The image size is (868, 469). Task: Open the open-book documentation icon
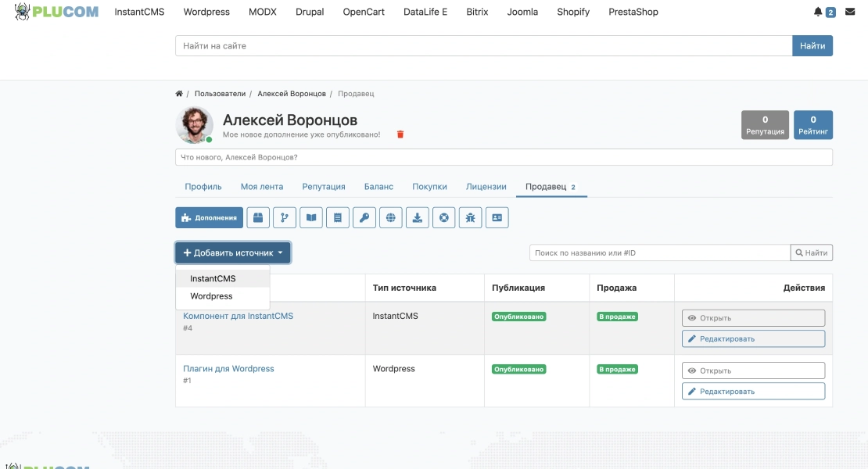[311, 218]
